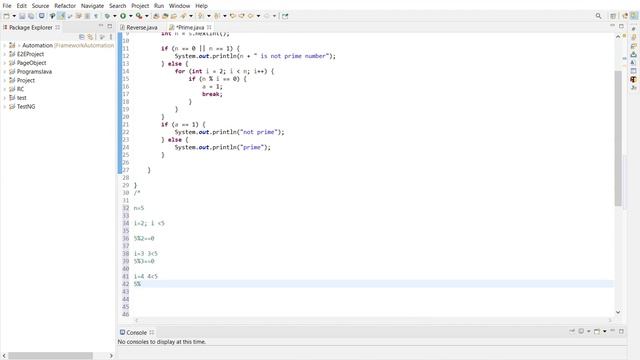The height and width of the screenshot is (360, 640).
Task: Maximize the editor area
Action: coord(621,26)
